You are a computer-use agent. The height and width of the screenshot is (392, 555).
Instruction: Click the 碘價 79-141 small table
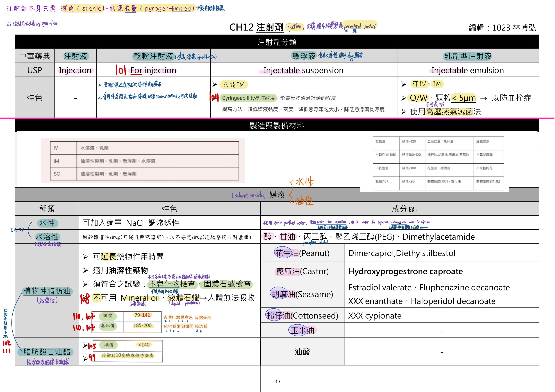[x=126, y=321]
